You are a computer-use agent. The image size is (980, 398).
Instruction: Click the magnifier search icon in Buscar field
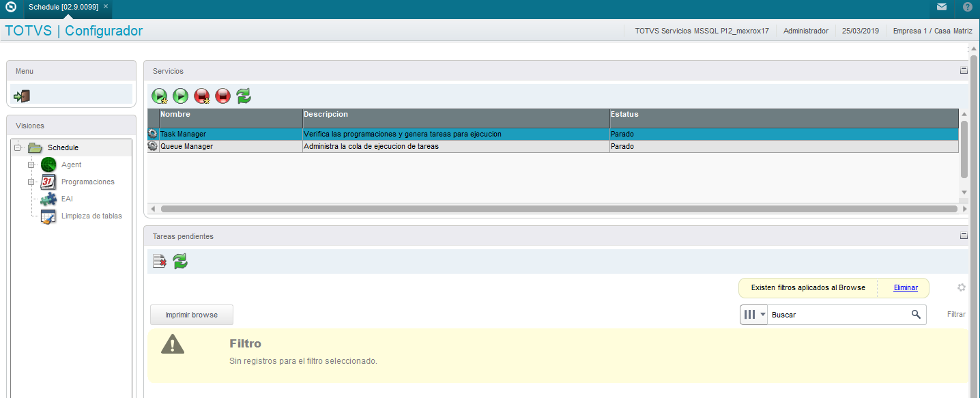(916, 314)
